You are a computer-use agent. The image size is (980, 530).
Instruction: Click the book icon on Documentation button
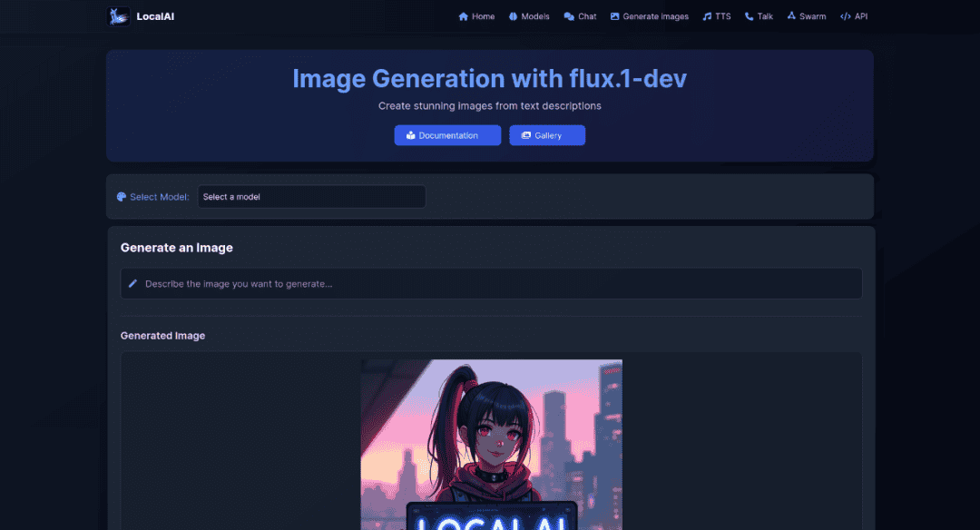[411, 134]
